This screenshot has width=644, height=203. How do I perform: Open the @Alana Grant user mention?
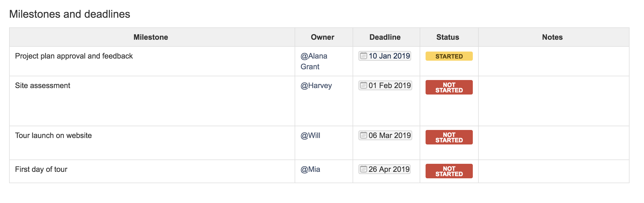click(x=314, y=61)
